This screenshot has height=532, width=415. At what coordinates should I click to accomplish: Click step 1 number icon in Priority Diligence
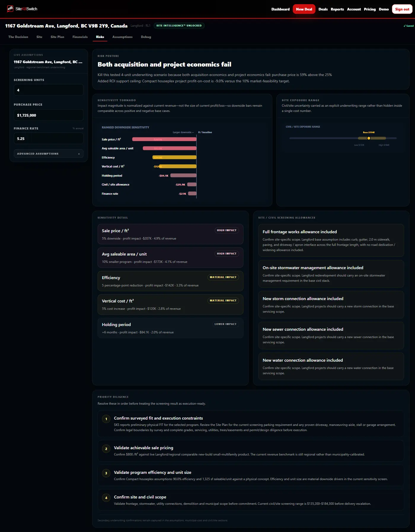click(106, 419)
